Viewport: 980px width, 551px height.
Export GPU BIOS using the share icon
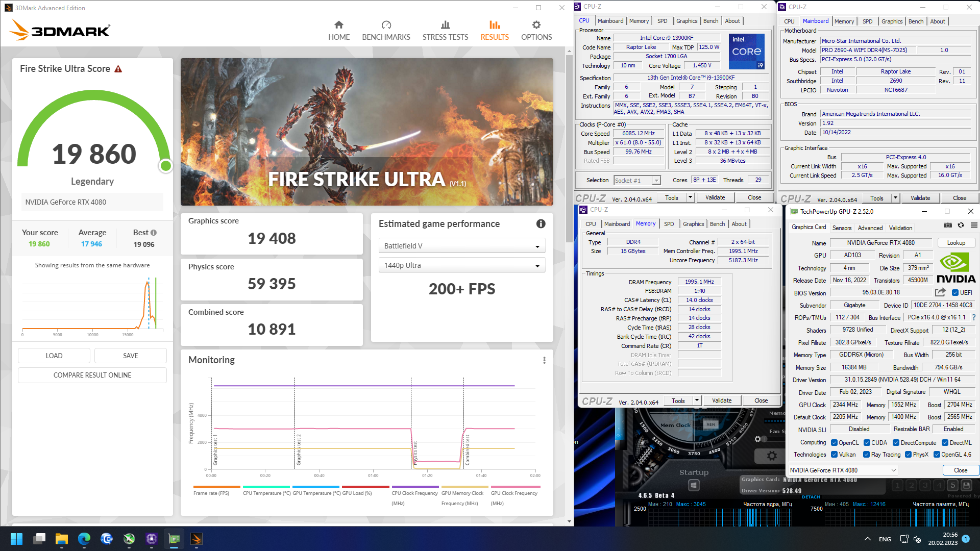tap(940, 292)
